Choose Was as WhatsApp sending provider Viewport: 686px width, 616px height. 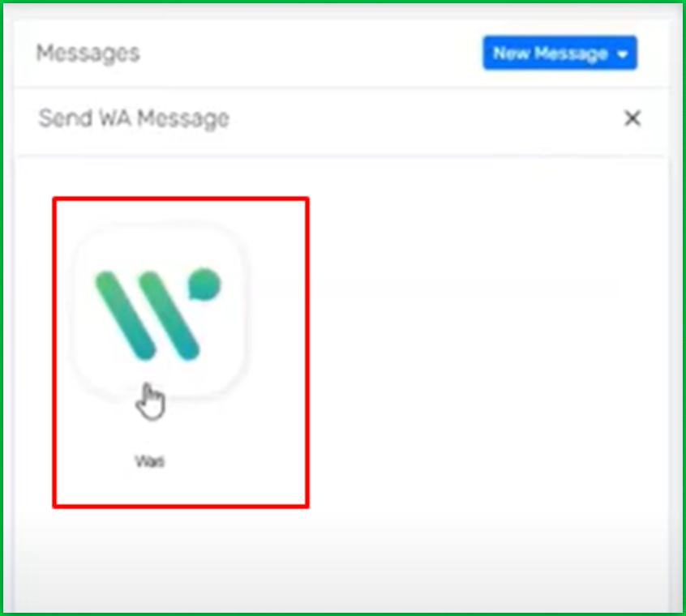pos(160,311)
